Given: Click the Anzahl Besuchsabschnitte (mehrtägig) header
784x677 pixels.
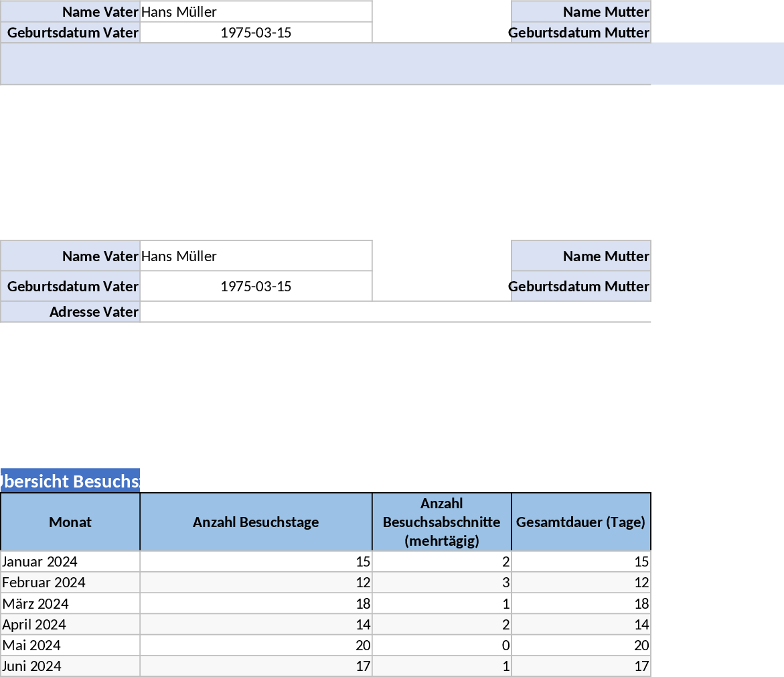Looking at the screenshot, I should click(x=441, y=522).
